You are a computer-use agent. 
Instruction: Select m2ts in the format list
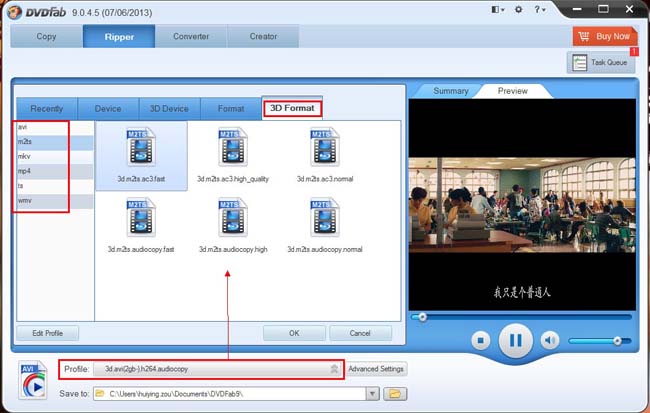coord(55,142)
